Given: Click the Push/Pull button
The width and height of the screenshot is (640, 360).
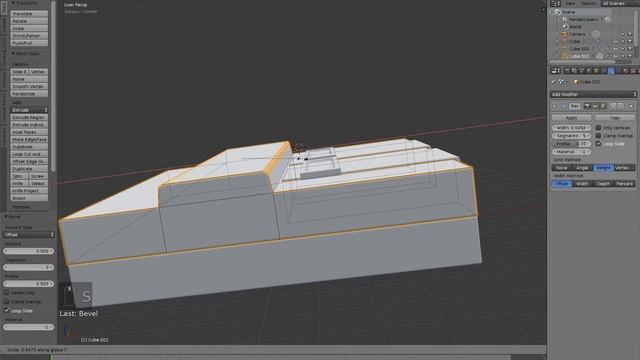Looking at the screenshot, I should [29, 43].
